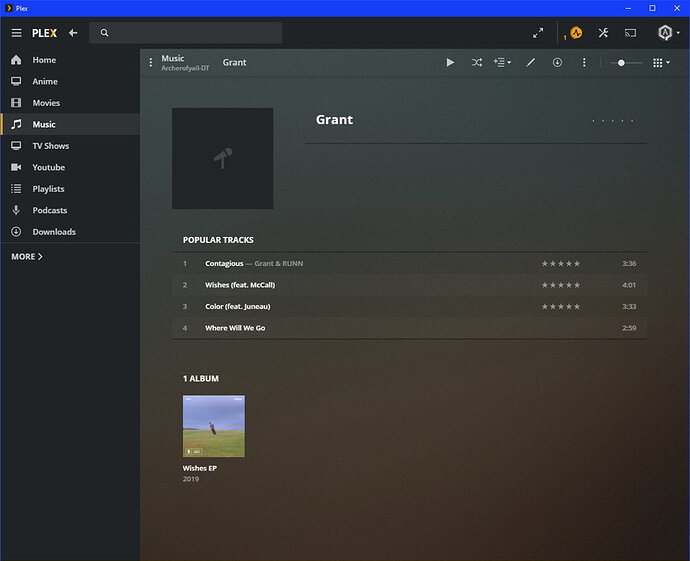Image resolution: width=690 pixels, height=561 pixels.
Task: Focus the search input field
Action: coord(186,33)
